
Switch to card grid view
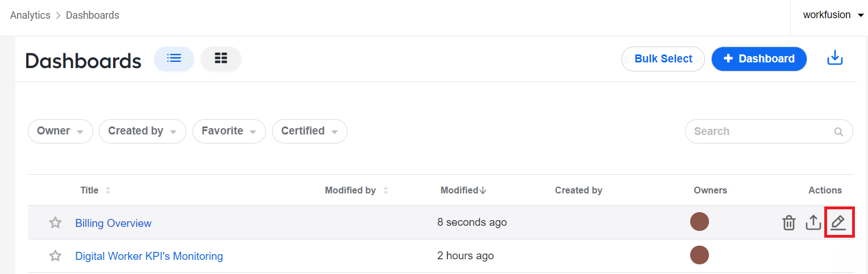221,58
